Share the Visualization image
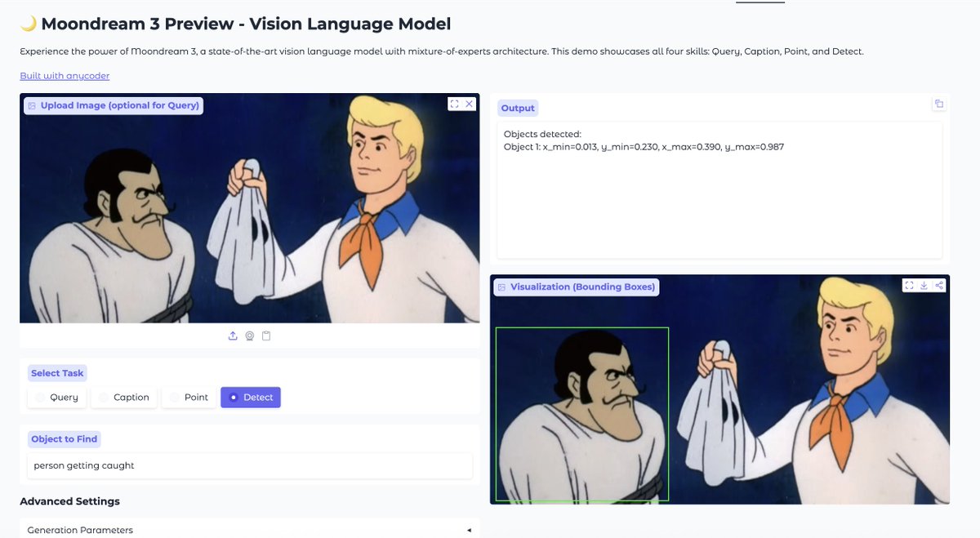This screenshot has height=538, width=980. click(x=939, y=286)
